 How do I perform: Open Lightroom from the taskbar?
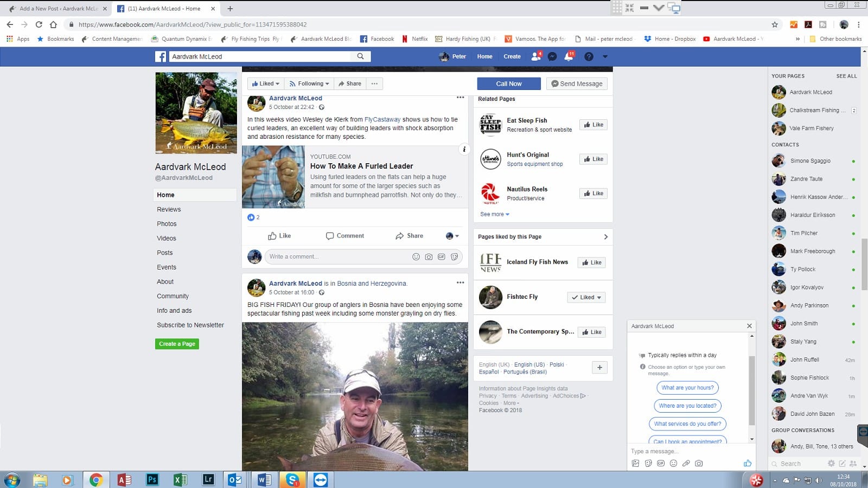[x=208, y=479]
